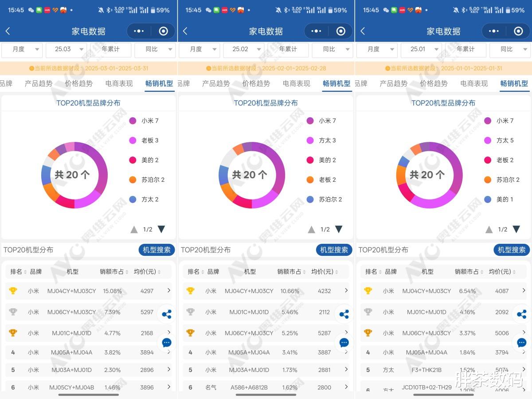Tap the share icon in the 25.01 screen
532x399 pixels.
click(522, 314)
